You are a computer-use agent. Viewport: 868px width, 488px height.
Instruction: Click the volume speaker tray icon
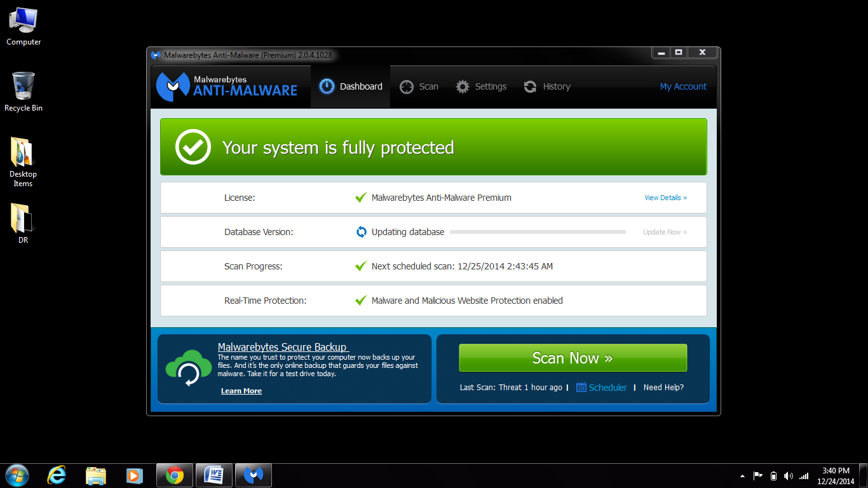coord(789,475)
